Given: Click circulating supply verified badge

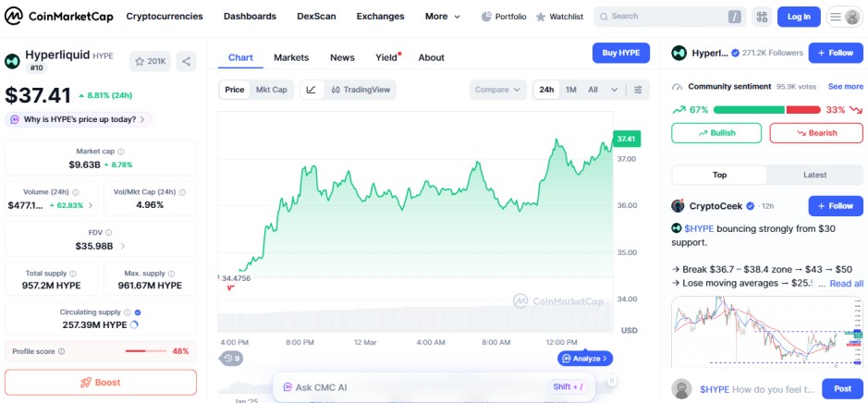Looking at the screenshot, I should [x=138, y=312].
